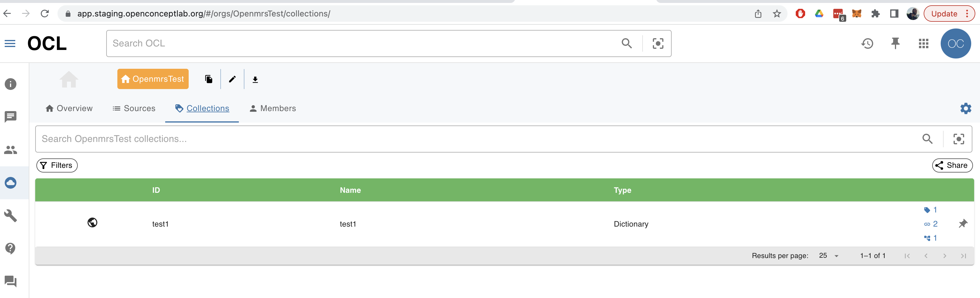
Task: Open the copy icon next to OpenmrsTest
Action: coord(209,79)
